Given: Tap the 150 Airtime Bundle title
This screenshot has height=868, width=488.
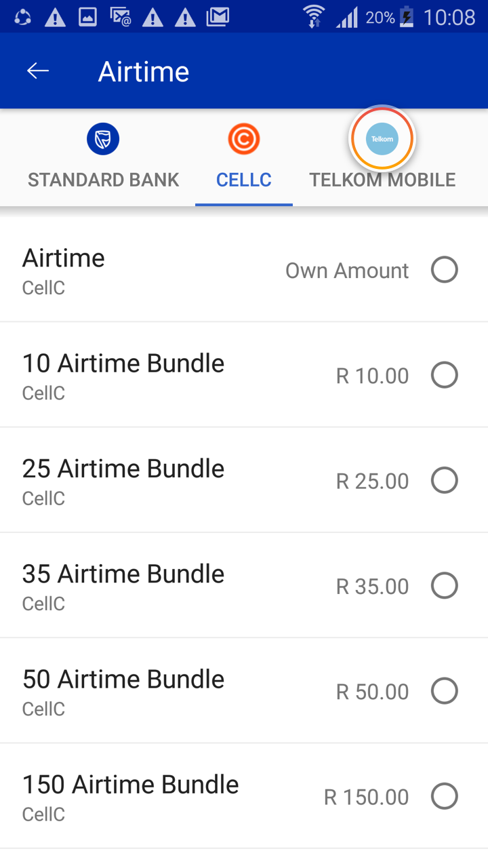Looking at the screenshot, I should [x=131, y=785].
